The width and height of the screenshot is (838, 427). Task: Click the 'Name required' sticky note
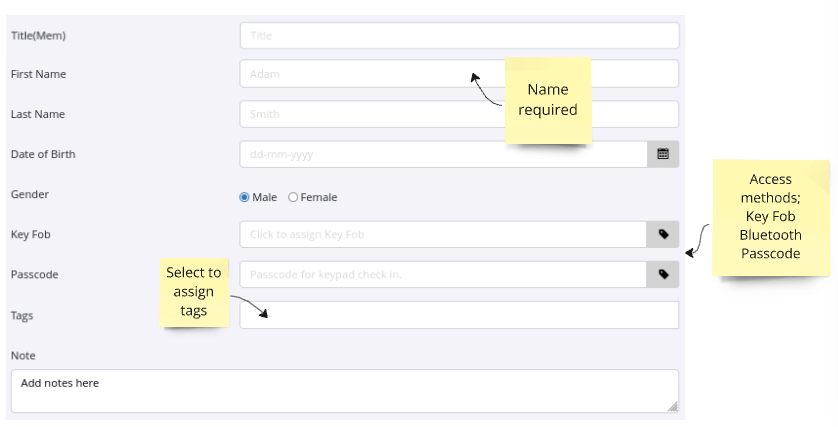coord(548,100)
